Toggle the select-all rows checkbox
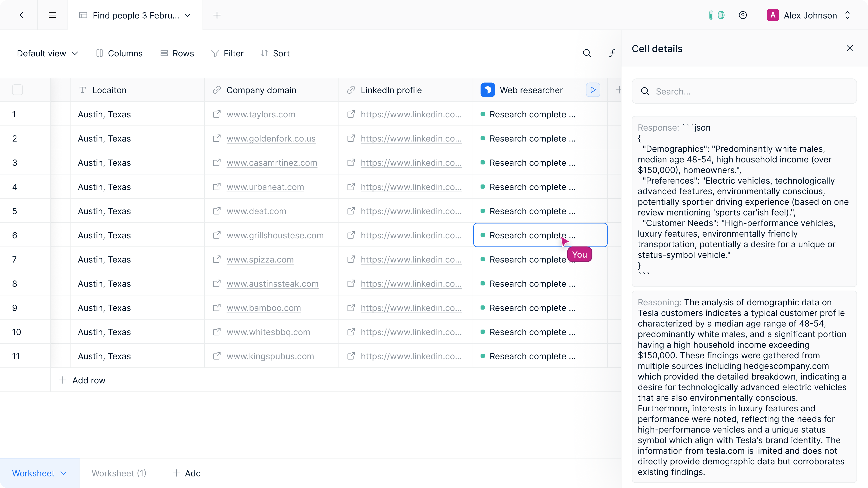The width and height of the screenshot is (868, 488). pos(18,90)
